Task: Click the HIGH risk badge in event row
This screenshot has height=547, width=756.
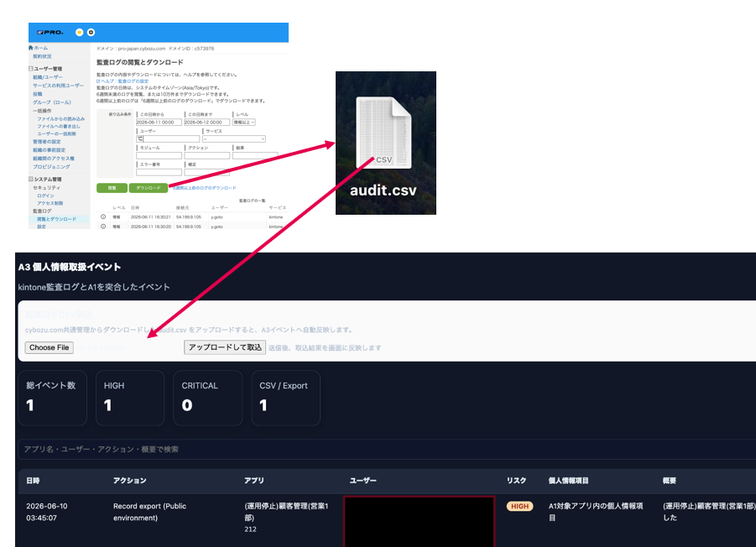Action: click(519, 506)
